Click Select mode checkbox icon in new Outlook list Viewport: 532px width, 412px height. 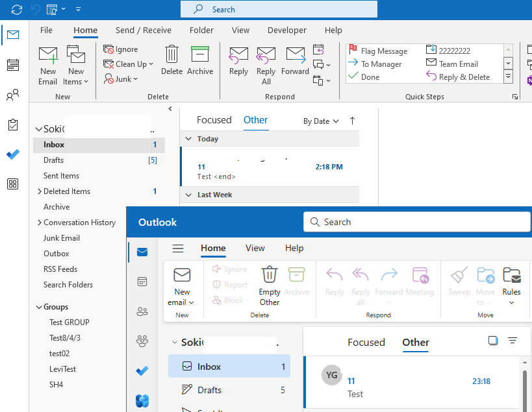493,340
